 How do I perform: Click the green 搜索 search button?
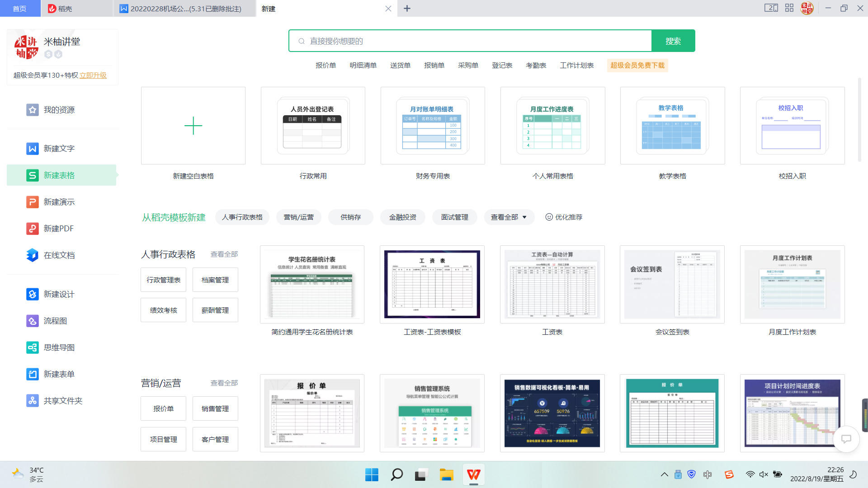click(x=673, y=41)
